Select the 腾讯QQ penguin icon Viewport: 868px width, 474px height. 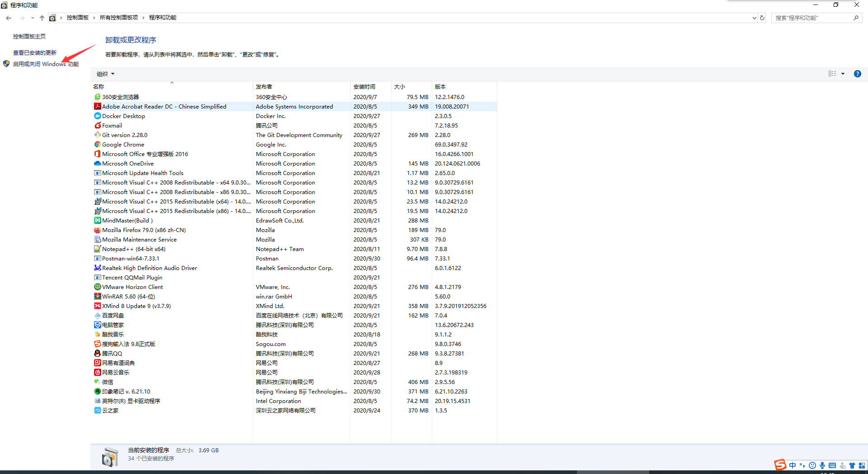tap(97, 353)
